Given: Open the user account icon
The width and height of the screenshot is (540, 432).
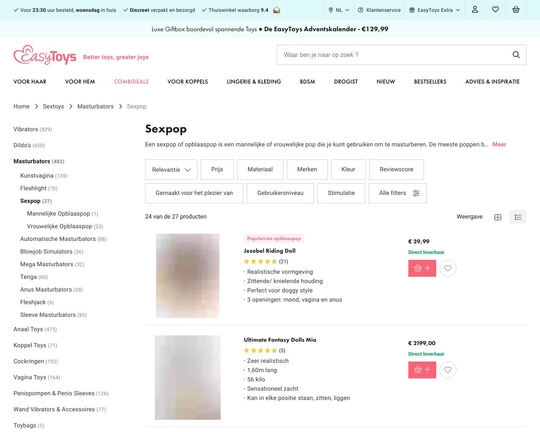Looking at the screenshot, I should coord(475,10).
